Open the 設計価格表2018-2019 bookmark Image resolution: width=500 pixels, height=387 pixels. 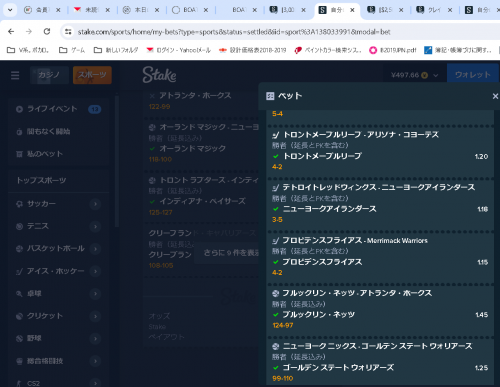[252, 50]
